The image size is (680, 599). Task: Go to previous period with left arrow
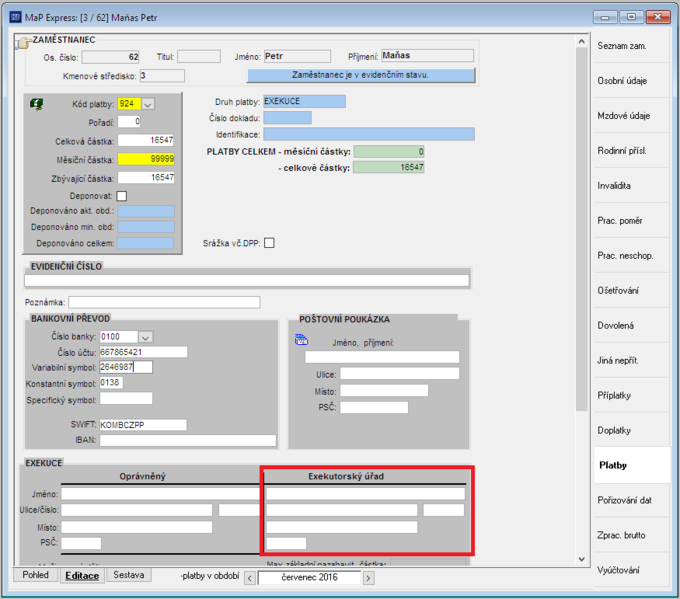(250, 578)
